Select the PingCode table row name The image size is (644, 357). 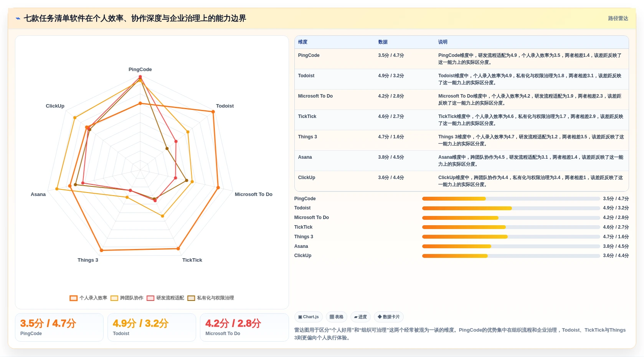click(x=309, y=55)
